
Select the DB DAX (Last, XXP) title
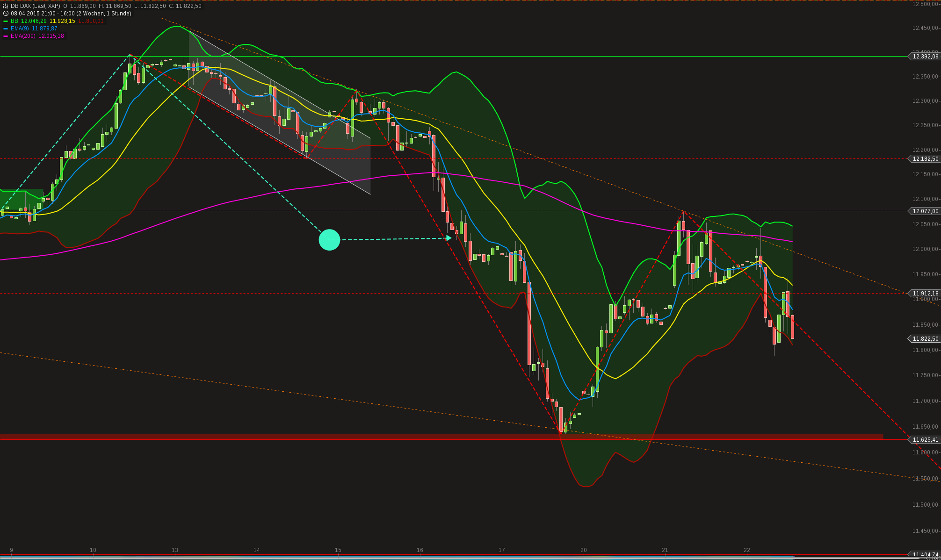[x=36, y=6]
